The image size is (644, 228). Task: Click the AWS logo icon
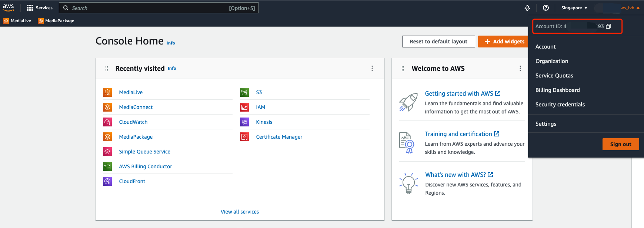(x=9, y=7)
